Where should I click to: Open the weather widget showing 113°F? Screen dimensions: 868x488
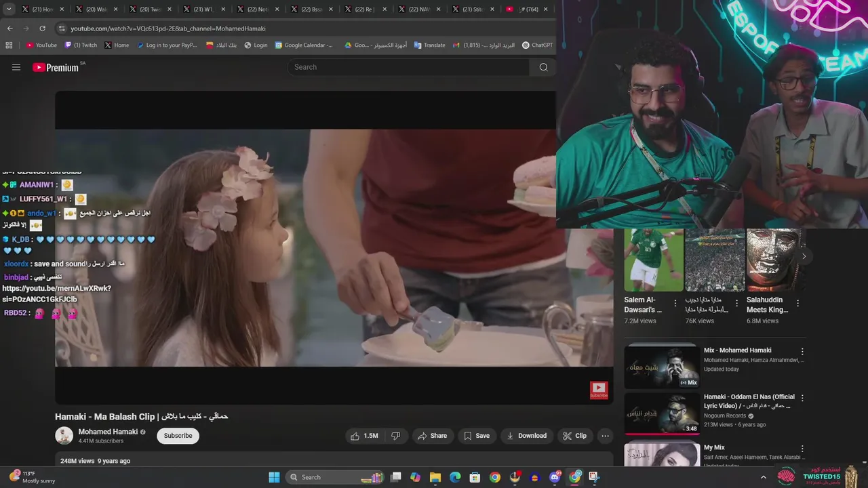click(33, 477)
